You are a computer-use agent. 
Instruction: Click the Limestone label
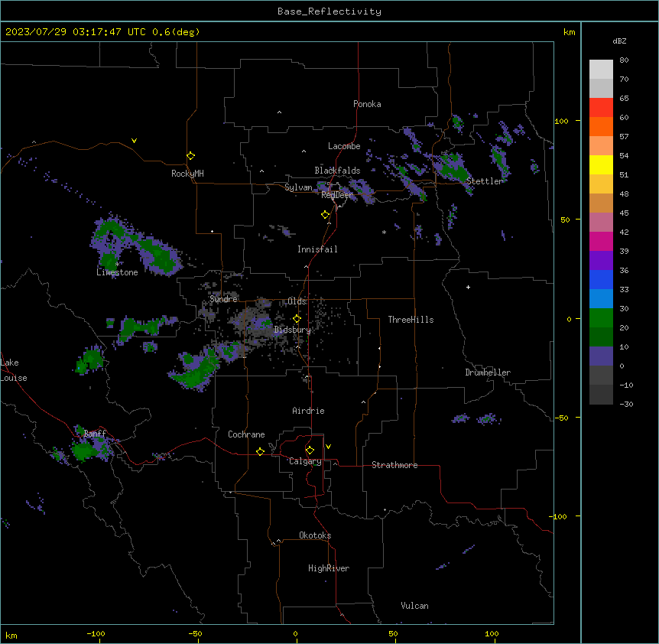[x=117, y=272]
